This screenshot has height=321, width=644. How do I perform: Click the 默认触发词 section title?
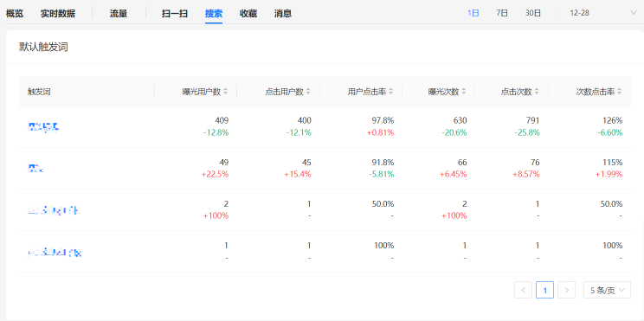(43, 48)
